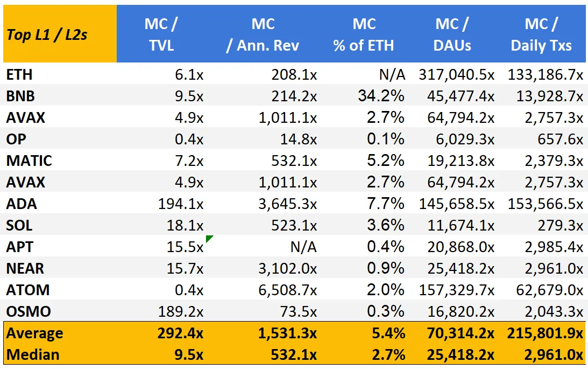Click the MC % of ETH header
The width and height of the screenshot is (588, 369).
point(363,34)
